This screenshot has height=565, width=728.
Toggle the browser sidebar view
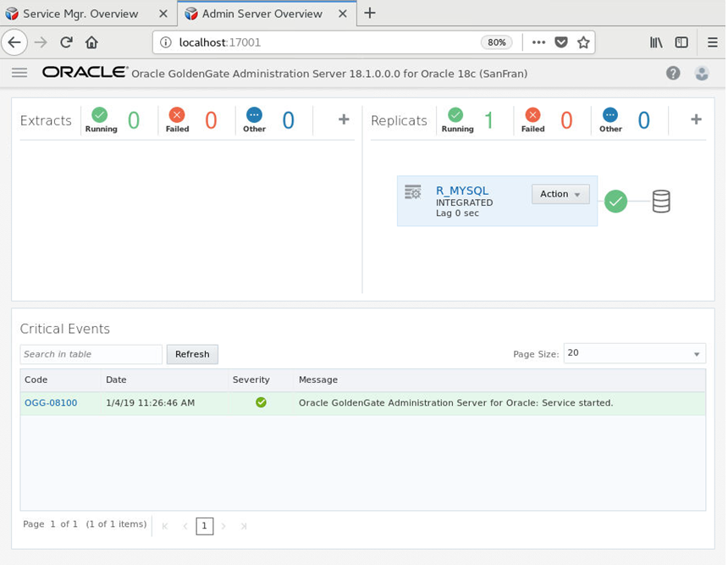(x=681, y=42)
